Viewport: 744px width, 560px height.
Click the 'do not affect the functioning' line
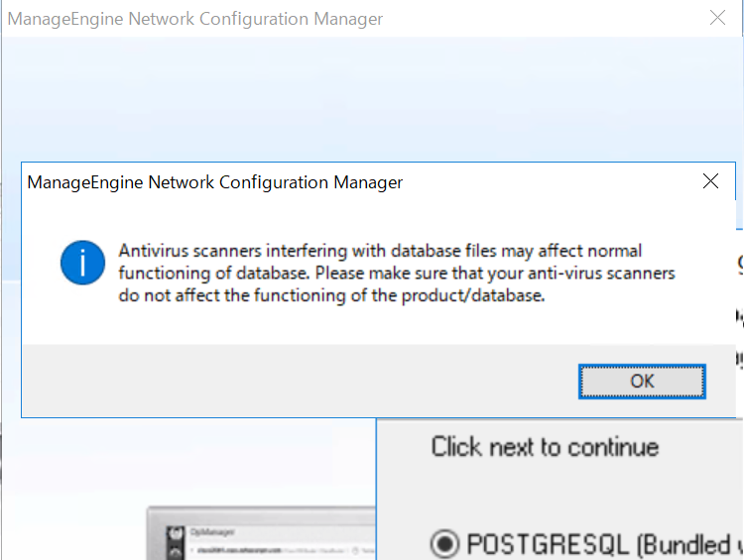point(332,294)
